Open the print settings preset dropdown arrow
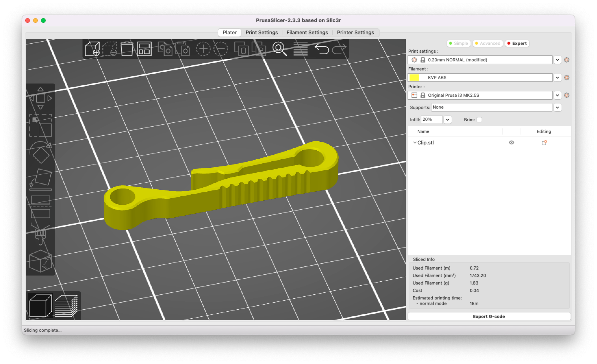 click(557, 60)
